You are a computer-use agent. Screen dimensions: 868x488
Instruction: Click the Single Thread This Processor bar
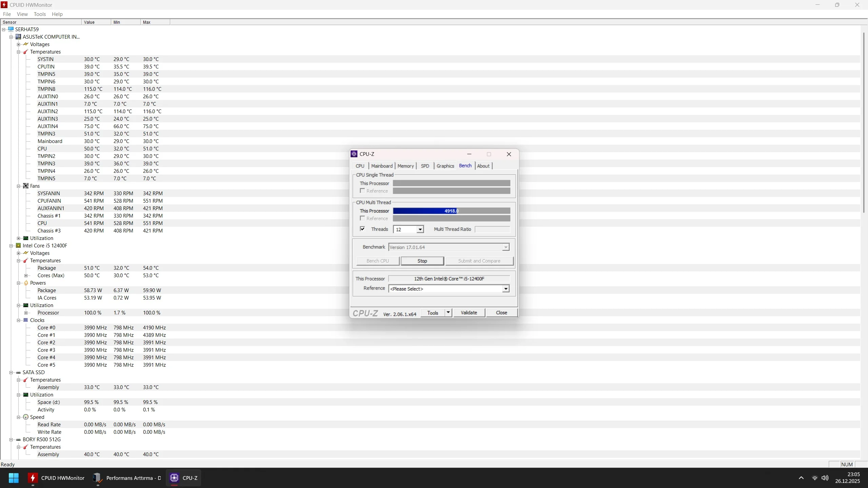[452, 183]
